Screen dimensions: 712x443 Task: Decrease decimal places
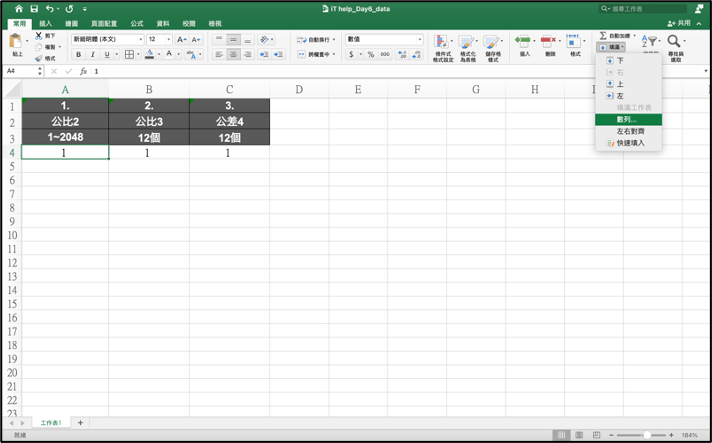417,54
